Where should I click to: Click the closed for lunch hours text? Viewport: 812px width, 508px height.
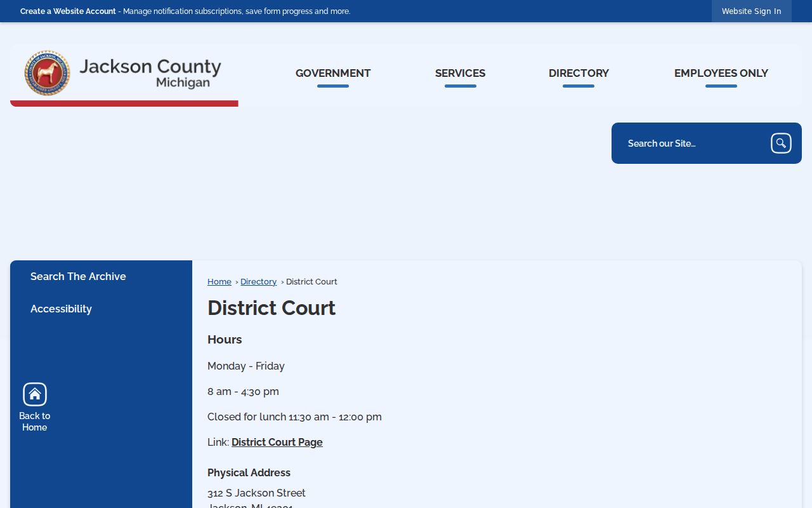pyautogui.click(x=294, y=417)
